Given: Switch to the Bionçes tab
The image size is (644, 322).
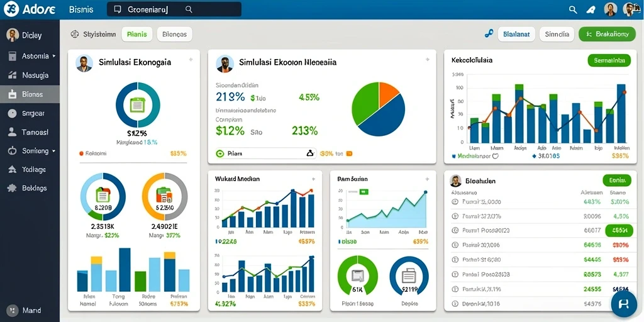Looking at the screenshot, I should coord(175,35).
